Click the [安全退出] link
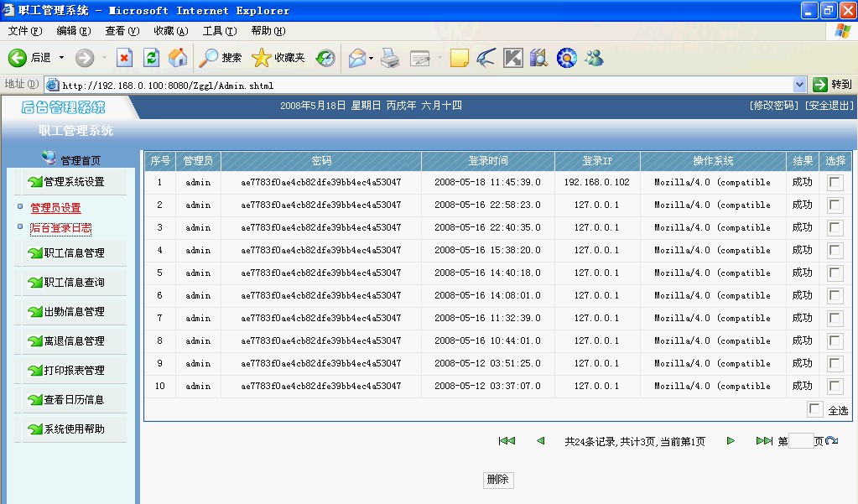Screen dimensions: 858x504 coord(829,106)
